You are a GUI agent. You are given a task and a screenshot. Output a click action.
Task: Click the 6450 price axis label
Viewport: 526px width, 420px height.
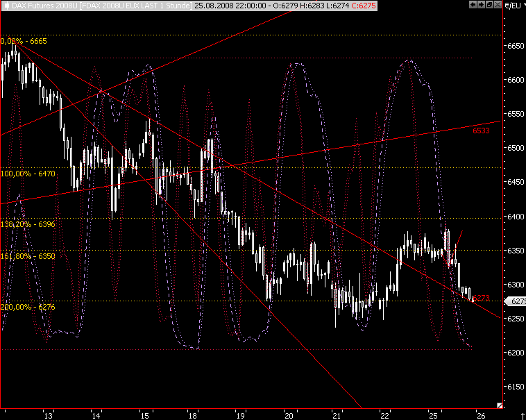click(516, 182)
